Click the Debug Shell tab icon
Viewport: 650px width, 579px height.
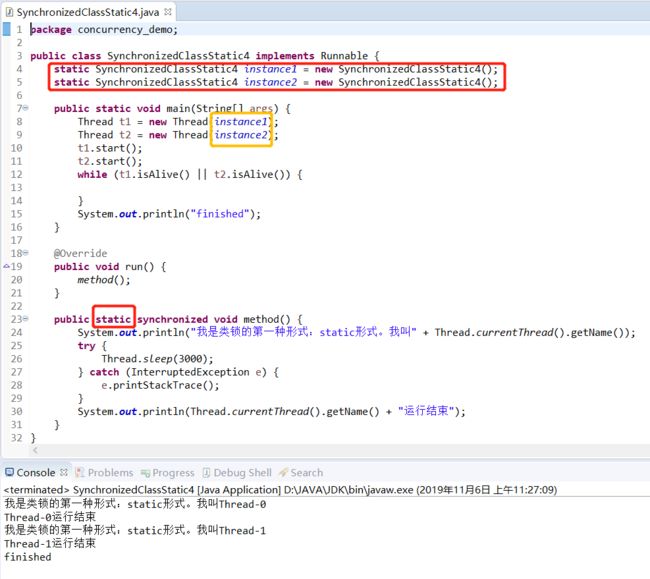206,472
